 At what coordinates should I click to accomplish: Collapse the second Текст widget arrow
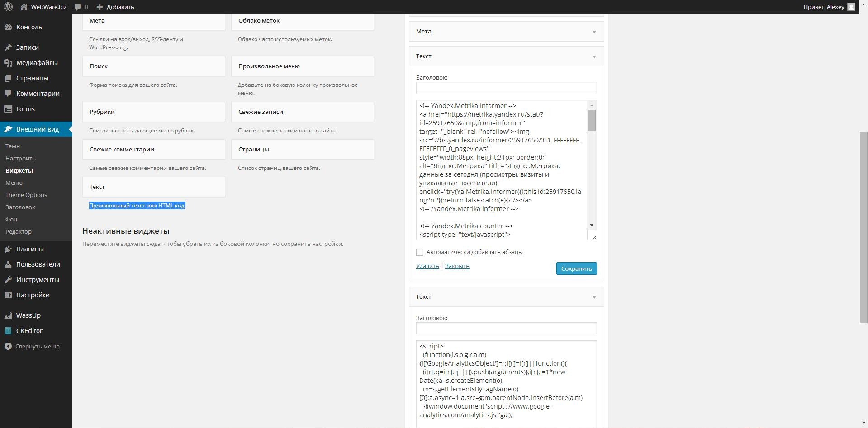[x=594, y=297]
